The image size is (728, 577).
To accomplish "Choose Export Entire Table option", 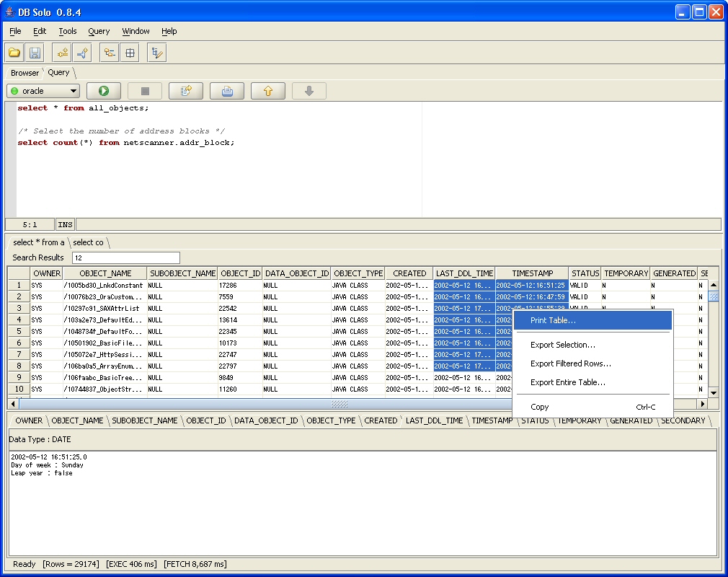I will (x=568, y=382).
